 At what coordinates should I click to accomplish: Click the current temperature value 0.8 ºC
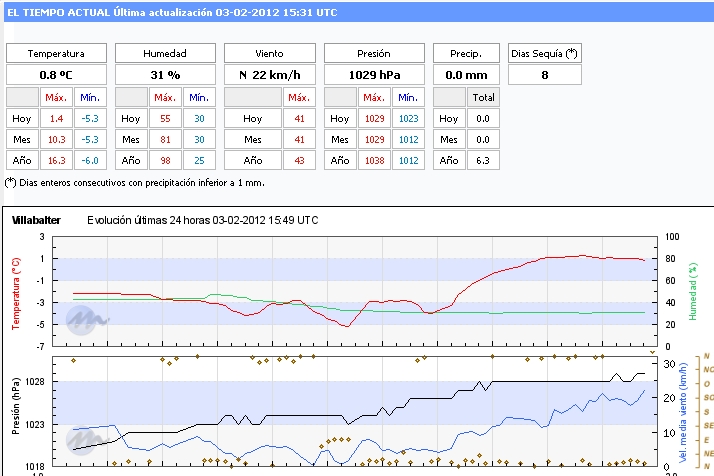(56, 75)
